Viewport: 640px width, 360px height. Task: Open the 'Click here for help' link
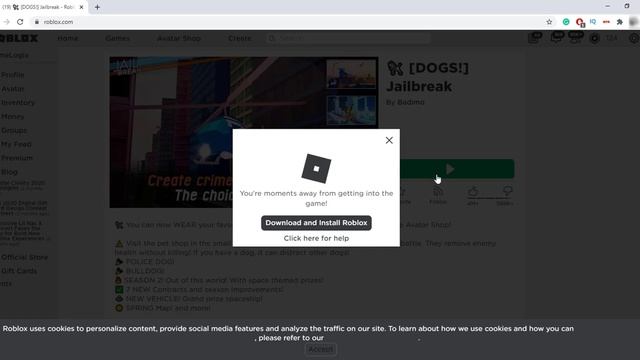pyautogui.click(x=316, y=238)
